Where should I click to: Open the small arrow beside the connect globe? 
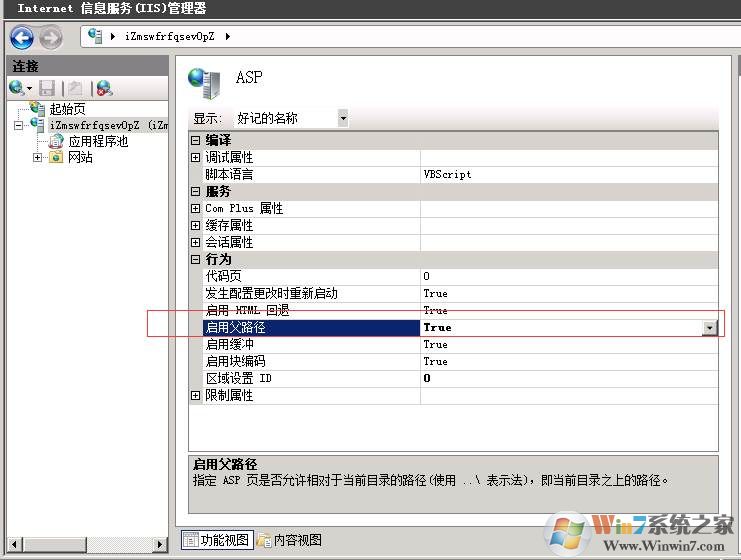(x=29, y=88)
